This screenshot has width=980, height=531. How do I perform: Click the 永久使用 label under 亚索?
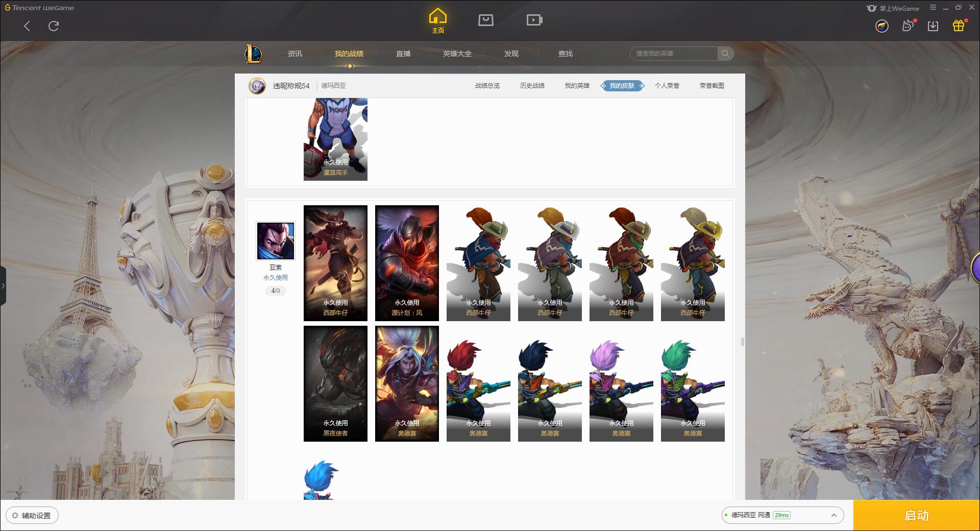tap(276, 278)
